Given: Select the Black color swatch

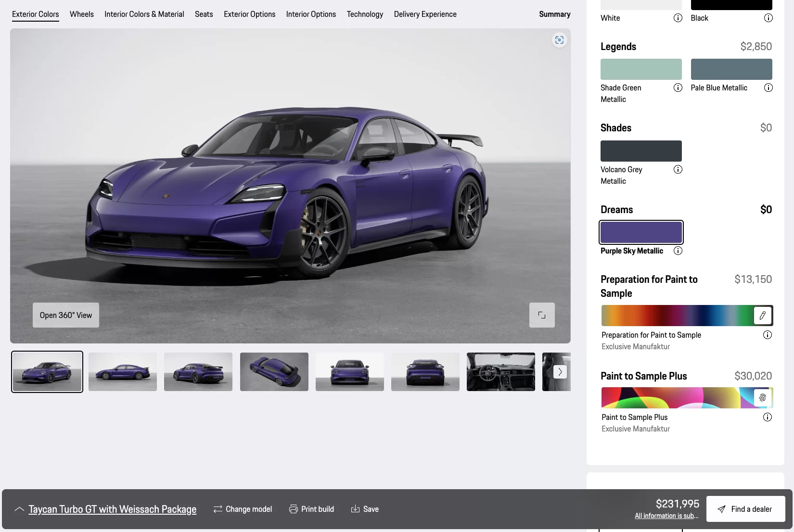Looking at the screenshot, I should coord(731,5).
